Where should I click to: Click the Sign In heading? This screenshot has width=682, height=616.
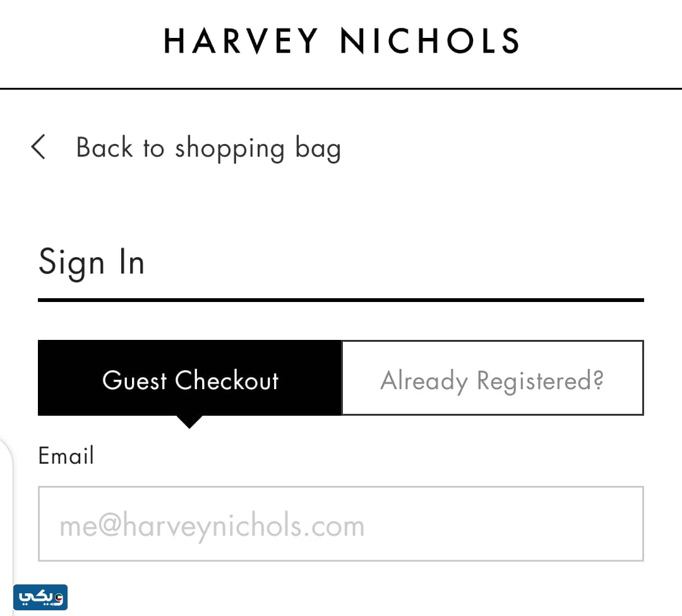92,262
